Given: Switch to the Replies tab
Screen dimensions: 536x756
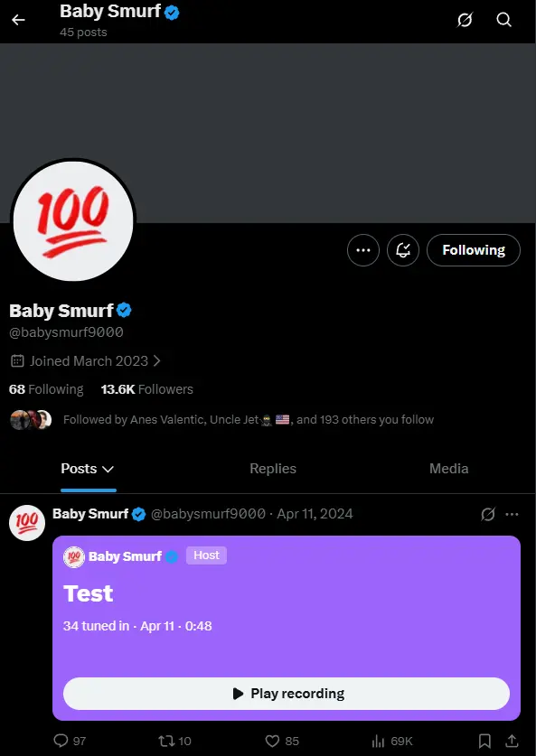Looking at the screenshot, I should (273, 469).
